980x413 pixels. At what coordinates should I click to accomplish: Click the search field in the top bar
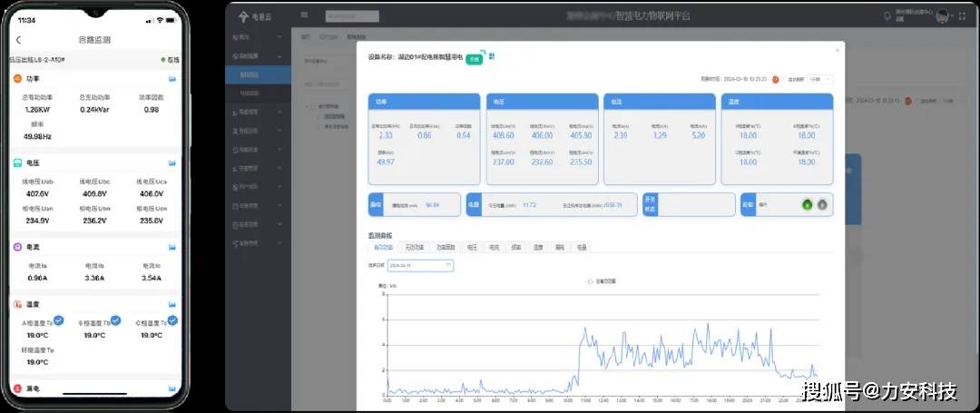coord(353,15)
